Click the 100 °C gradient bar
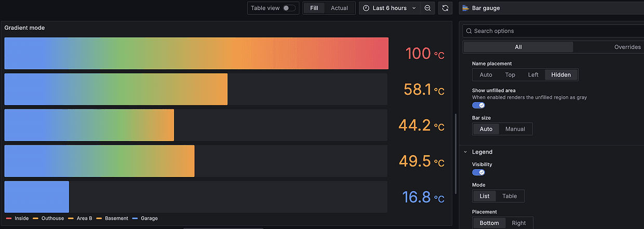This screenshot has height=229, width=644. (196, 53)
